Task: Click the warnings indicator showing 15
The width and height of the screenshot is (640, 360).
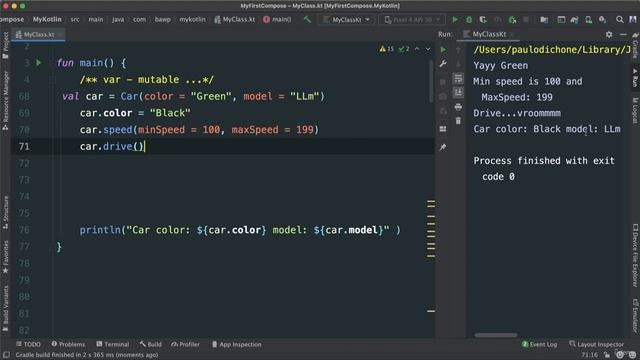Action: pyautogui.click(x=386, y=49)
